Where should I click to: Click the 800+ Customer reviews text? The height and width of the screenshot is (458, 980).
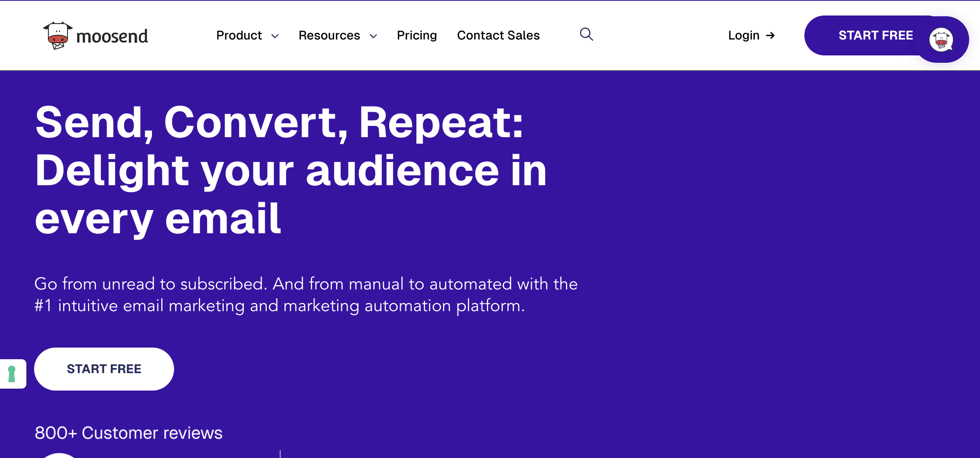(x=129, y=433)
